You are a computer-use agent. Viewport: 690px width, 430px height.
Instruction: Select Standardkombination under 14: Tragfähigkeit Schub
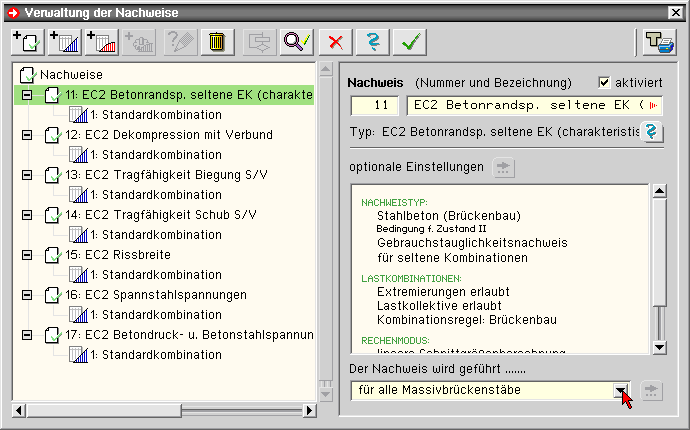pyautogui.click(x=156, y=235)
